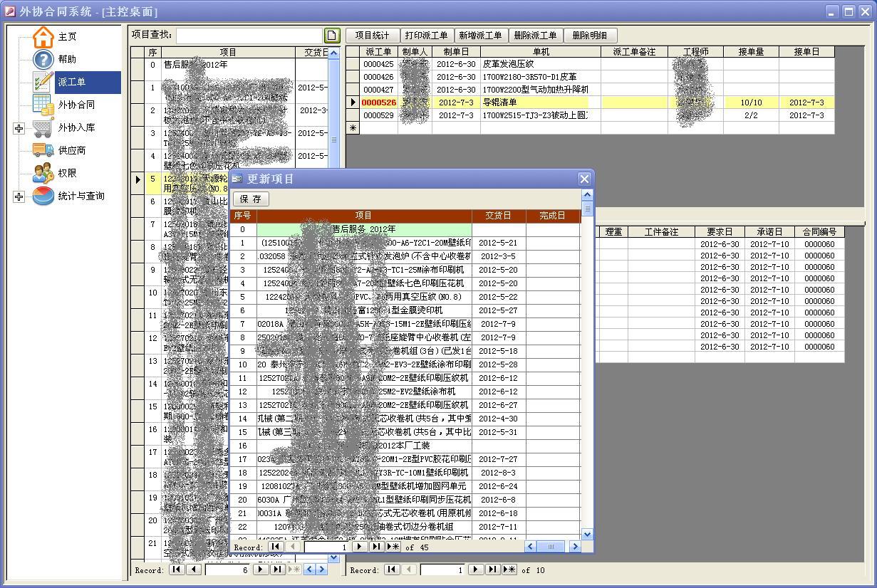Image resolution: width=877 pixels, height=588 pixels.
Task: Go to previous record in left project list
Action: [x=192, y=569]
